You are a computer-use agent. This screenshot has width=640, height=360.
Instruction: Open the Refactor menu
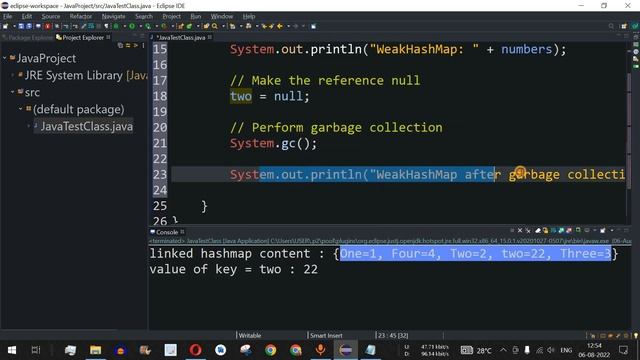80,16
